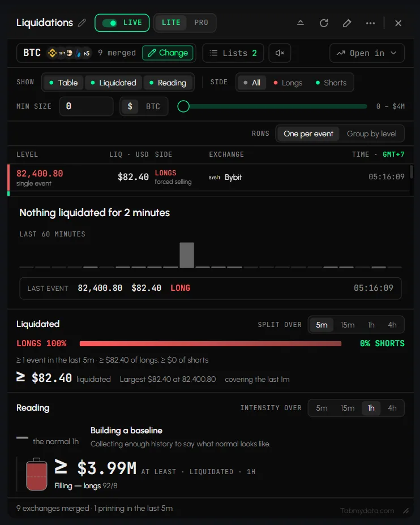Screen dimensions: 420x525
Task: Collapse the panel with the eject-up icon
Action: [x=301, y=23]
